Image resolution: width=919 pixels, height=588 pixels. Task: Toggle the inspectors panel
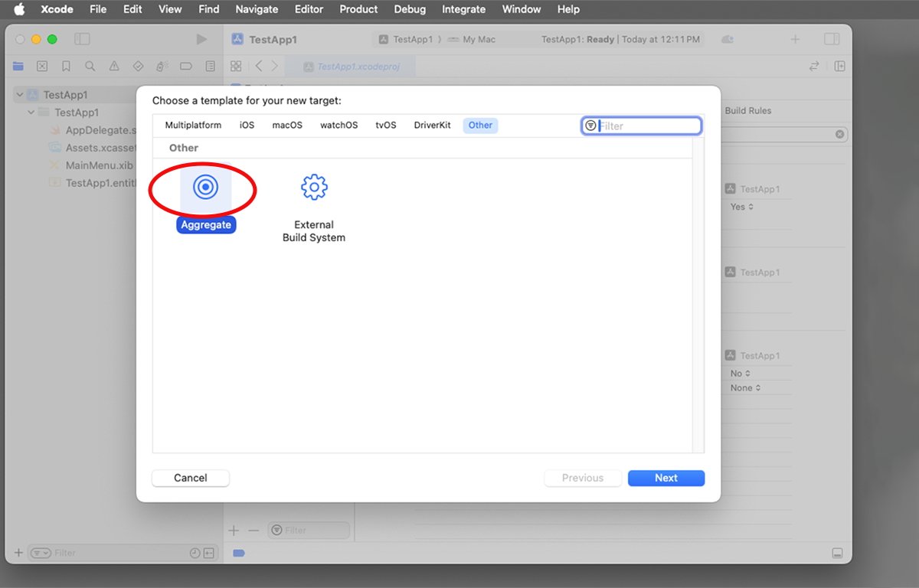(x=832, y=38)
